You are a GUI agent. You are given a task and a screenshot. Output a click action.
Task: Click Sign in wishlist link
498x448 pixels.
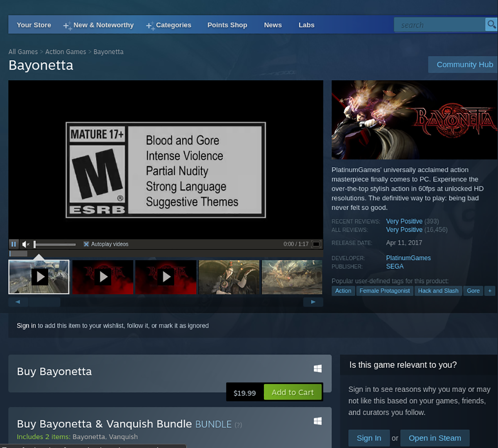pos(26,326)
